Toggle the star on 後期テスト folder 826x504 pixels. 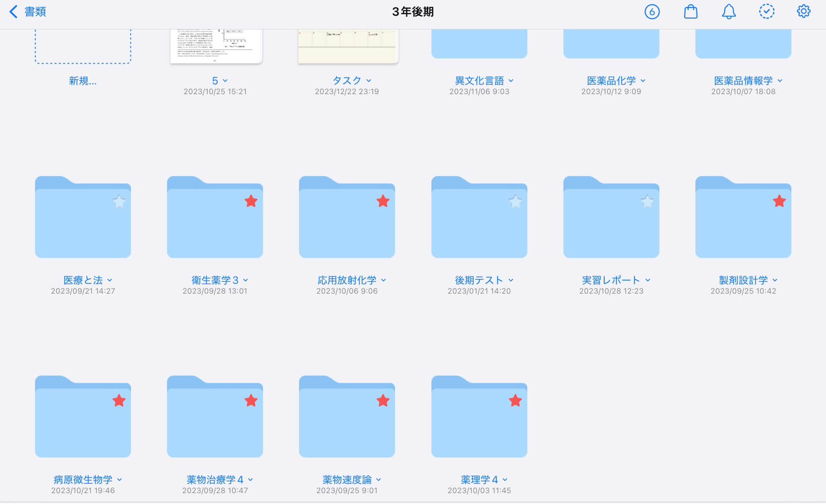click(x=515, y=202)
